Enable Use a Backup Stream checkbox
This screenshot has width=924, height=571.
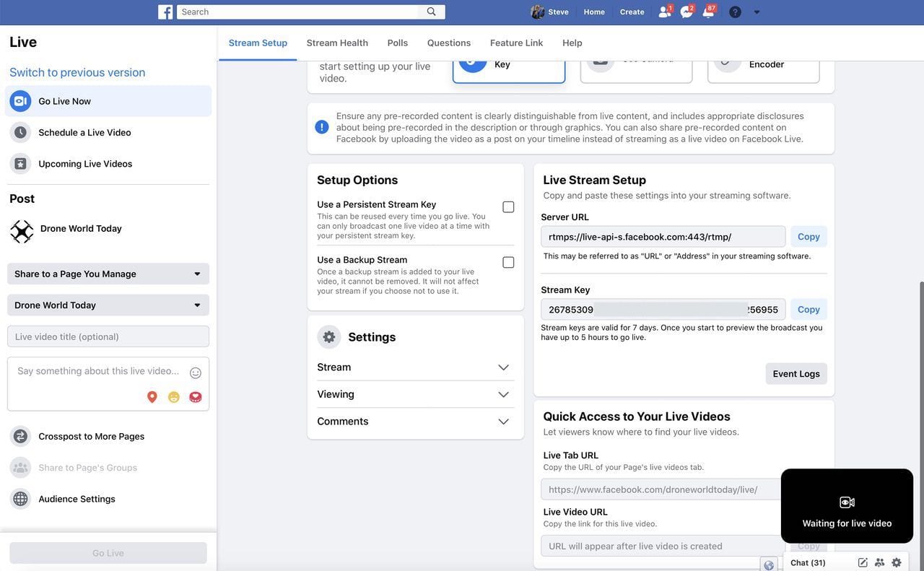click(x=508, y=262)
